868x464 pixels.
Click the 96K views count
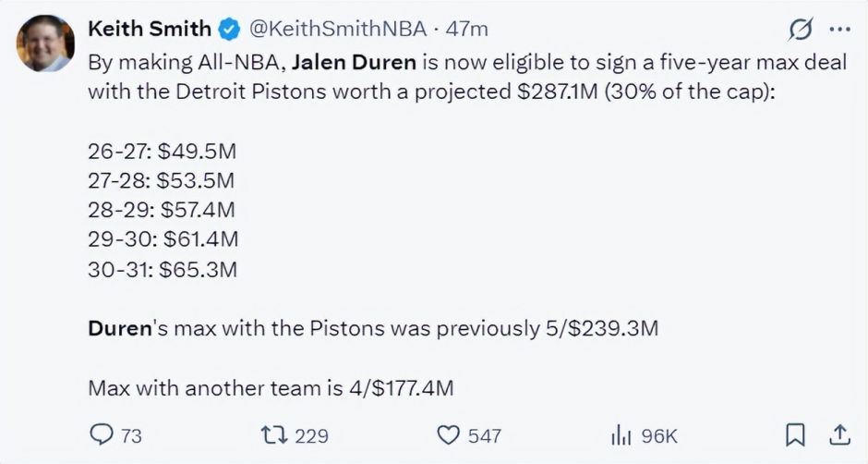point(659,435)
